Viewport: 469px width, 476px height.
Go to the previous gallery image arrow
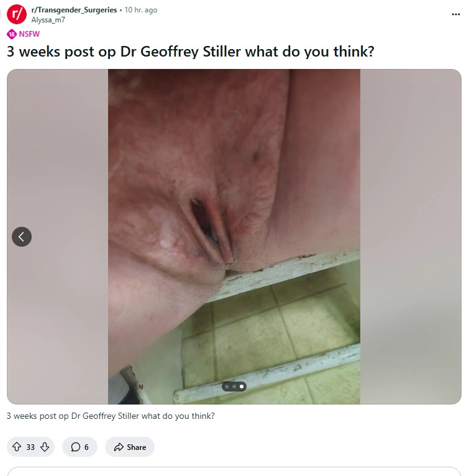[22, 237]
